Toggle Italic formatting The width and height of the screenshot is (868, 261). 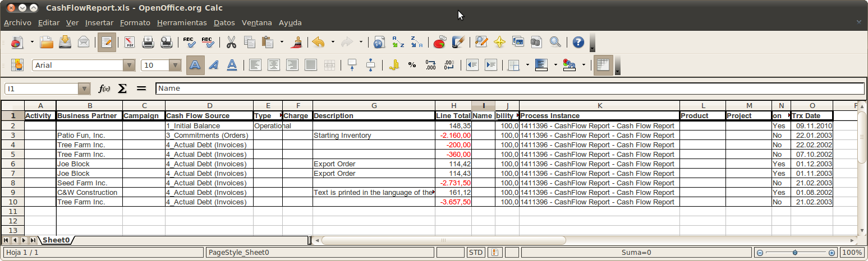(213, 65)
